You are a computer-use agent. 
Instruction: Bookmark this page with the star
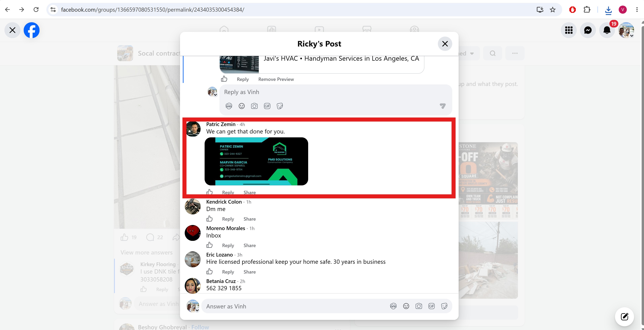[x=553, y=9]
